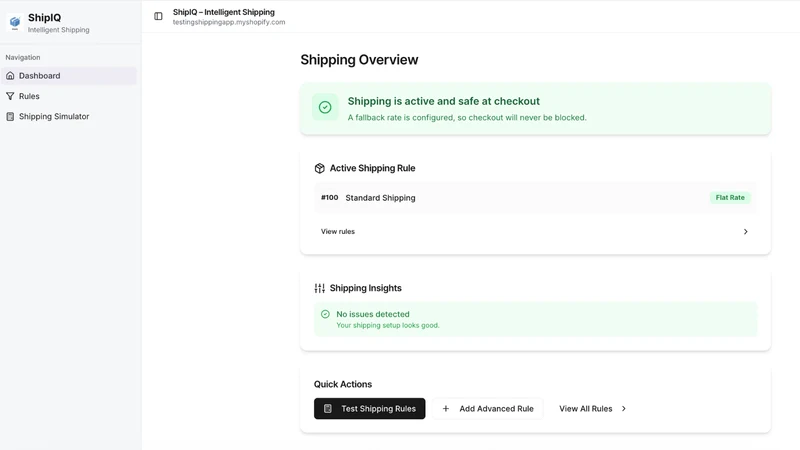Click the ShipIQ logo icon

pyautogui.click(x=15, y=22)
